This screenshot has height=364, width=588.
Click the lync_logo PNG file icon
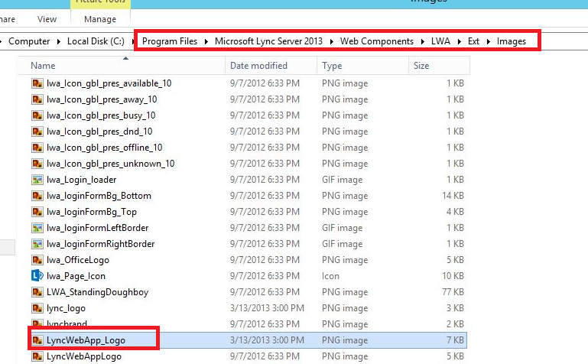click(37, 308)
